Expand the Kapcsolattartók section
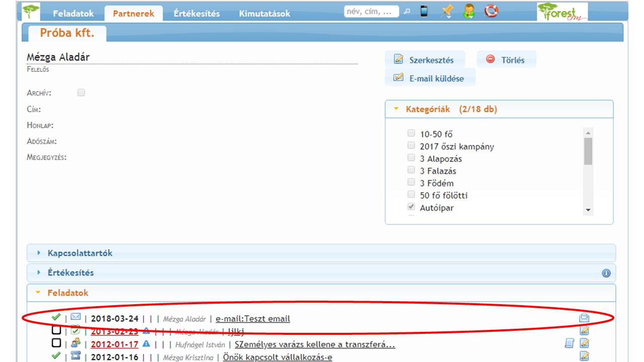Image resolution: width=644 pixels, height=362 pixels. click(80, 253)
